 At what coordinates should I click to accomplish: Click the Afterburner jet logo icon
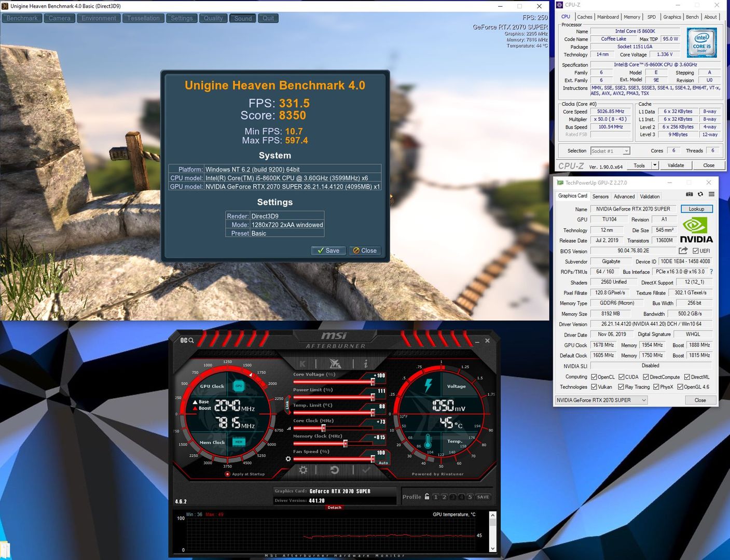[x=335, y=363]
